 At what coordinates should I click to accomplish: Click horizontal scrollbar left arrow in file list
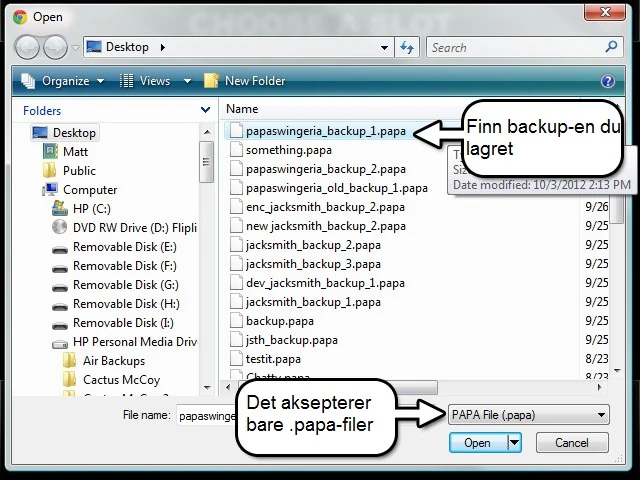coord(228,387)
